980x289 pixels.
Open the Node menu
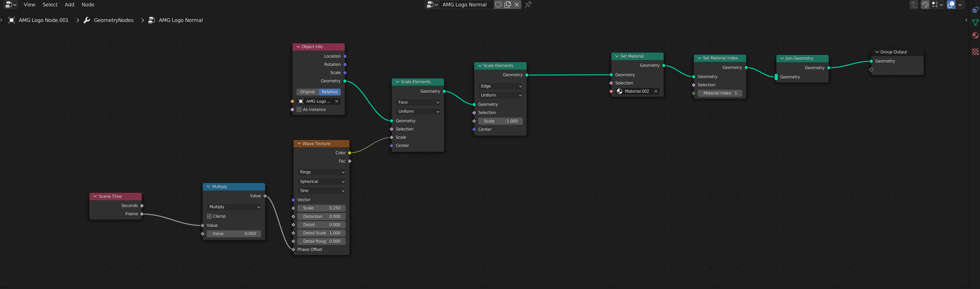point(88,5)
